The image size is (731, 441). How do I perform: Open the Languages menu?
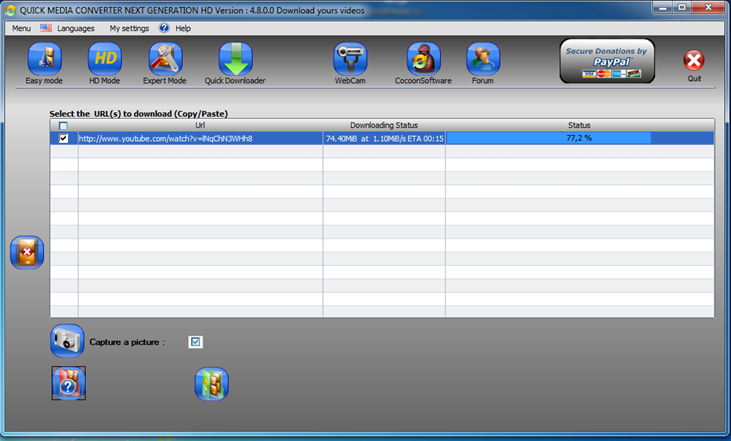click(76, 28)
